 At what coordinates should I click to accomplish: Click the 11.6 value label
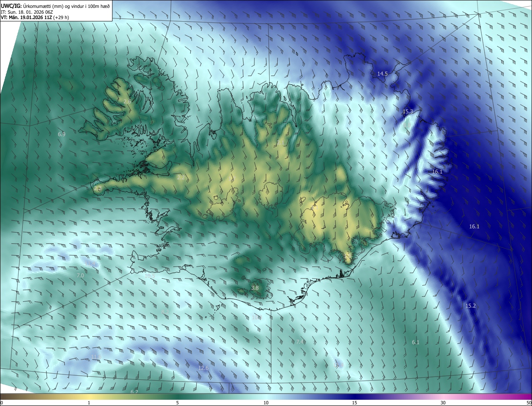click(96, 357)
